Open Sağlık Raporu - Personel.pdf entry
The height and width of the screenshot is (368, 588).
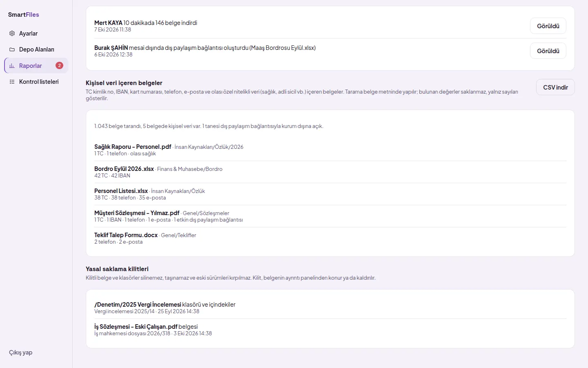pos(330,150)
